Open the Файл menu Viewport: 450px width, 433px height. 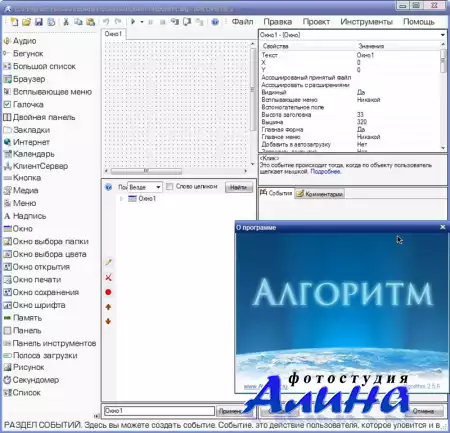[x=242, y=22]
